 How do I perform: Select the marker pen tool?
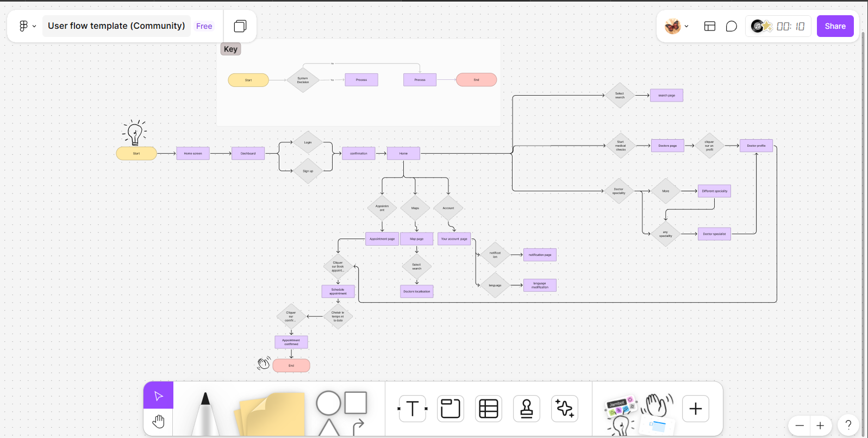click(x=205, y=414)
